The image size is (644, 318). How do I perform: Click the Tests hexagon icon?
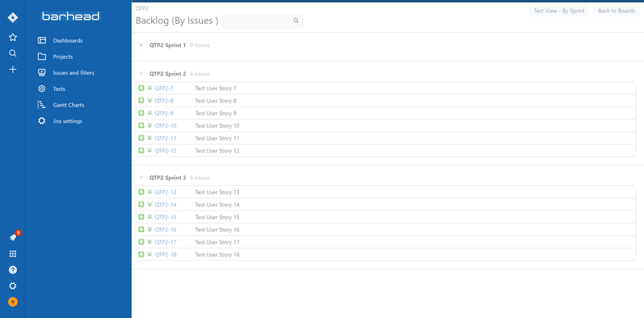click(41, 89)
